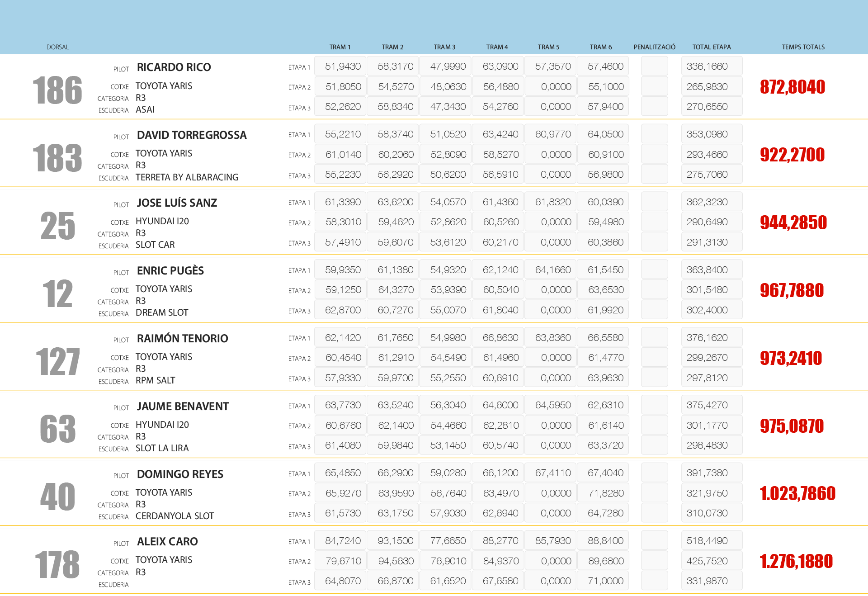Click the TRAM 3 column header

444,47
